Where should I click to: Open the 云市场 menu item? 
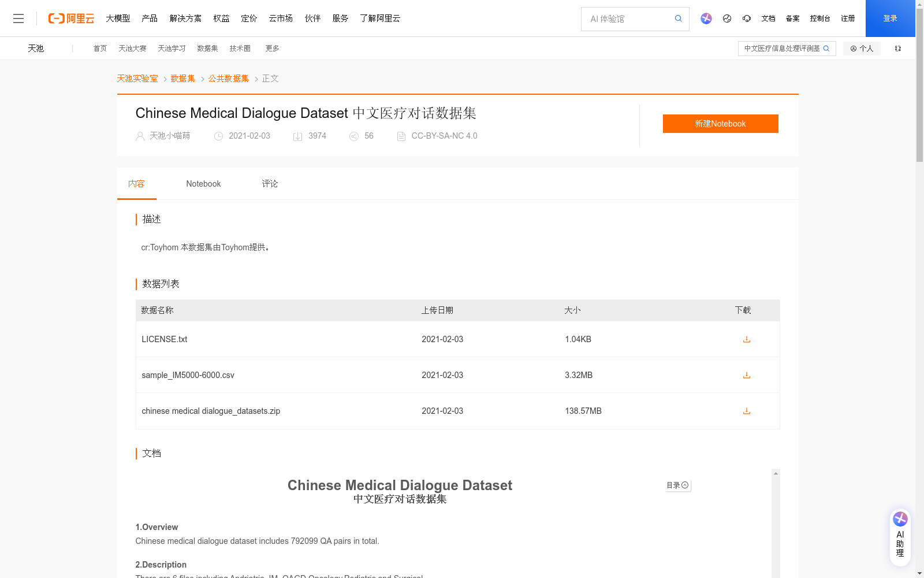[281, 18]
